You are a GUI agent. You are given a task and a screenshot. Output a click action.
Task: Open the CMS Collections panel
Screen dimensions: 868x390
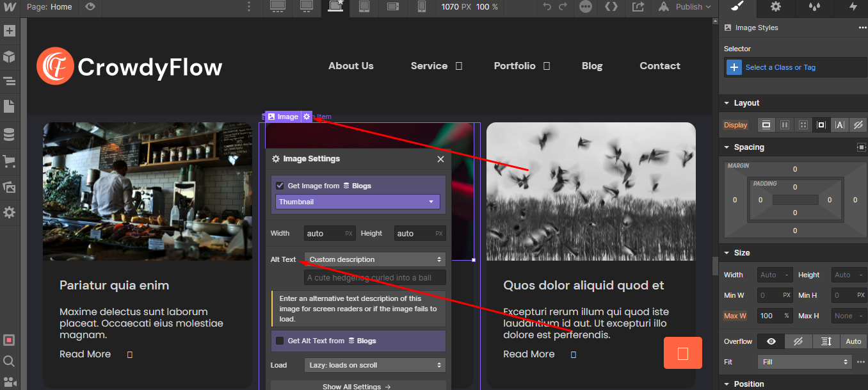(9, 135)
